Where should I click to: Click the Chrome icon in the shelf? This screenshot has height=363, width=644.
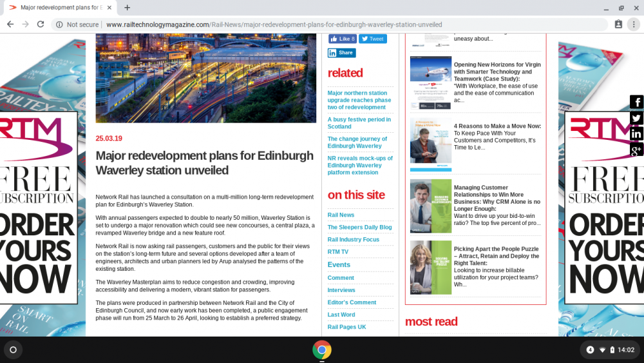(321, 350)
